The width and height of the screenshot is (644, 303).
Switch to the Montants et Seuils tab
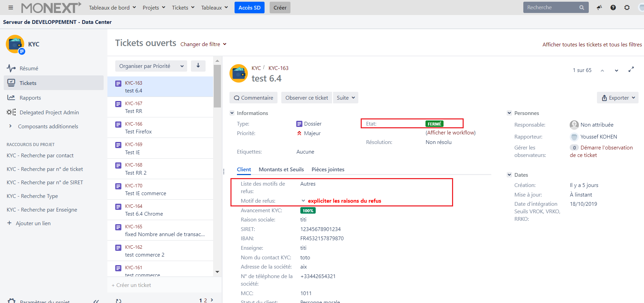point(281,169)
